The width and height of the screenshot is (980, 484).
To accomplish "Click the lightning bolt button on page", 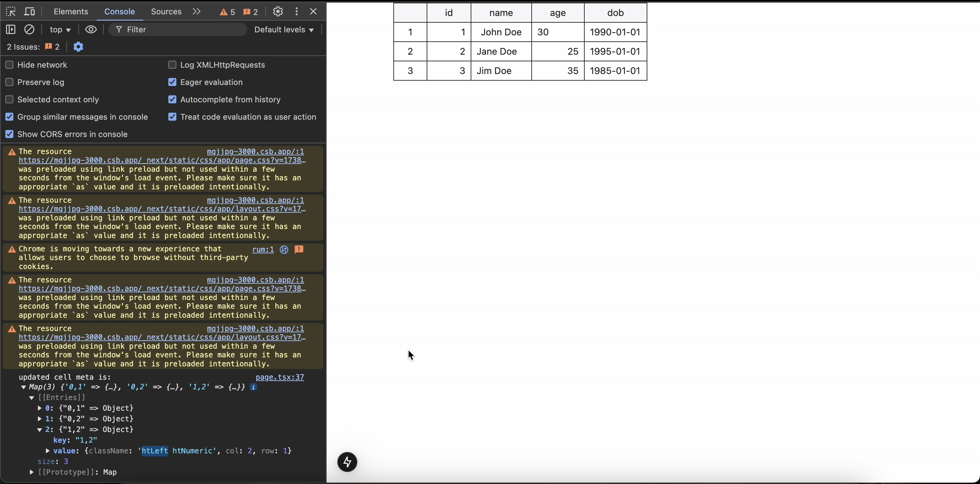I will coord(347,462).
